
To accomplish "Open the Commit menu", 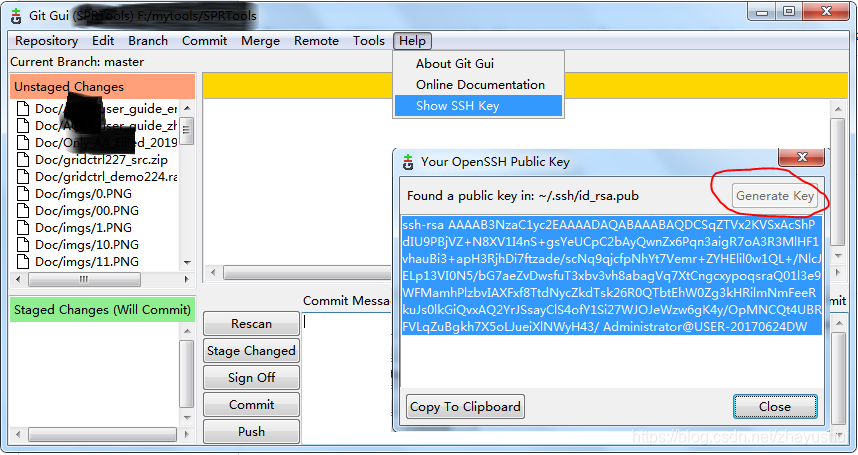I will coord(204,41).
